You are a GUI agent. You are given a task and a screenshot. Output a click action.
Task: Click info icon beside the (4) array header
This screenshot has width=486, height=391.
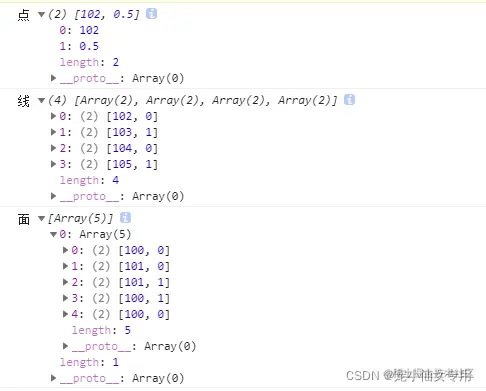[x=349, y=100]
